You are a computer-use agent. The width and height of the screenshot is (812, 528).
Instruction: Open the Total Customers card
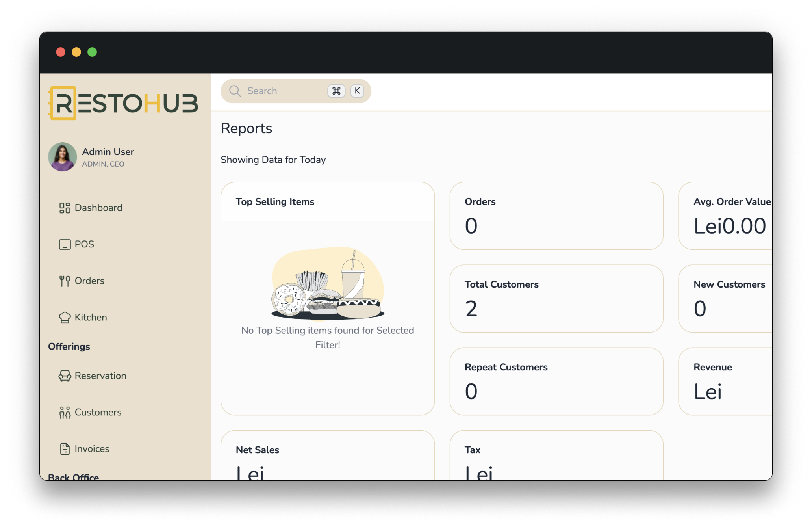pyautogui.click(x=556, y=299)
